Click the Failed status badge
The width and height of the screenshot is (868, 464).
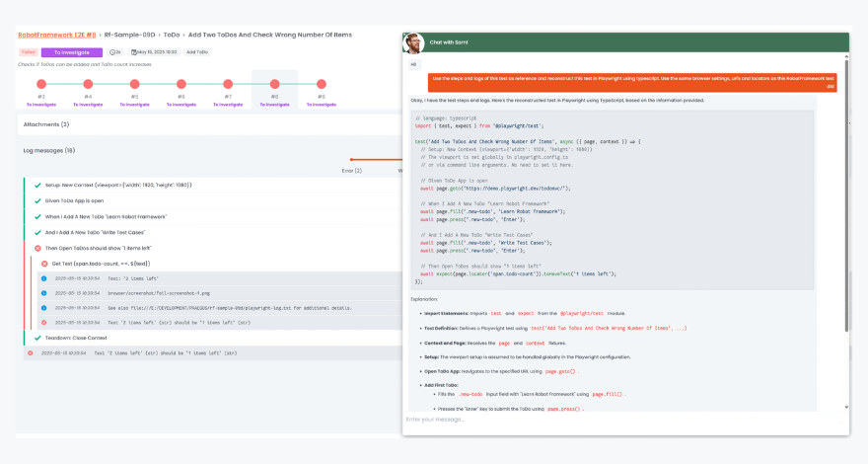click(28, 52)
